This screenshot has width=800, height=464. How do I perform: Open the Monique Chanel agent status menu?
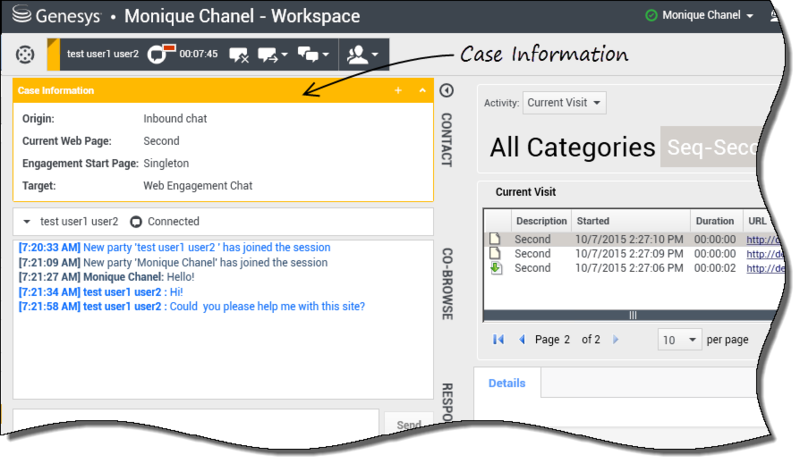pyautogui.click(x=707, y=15)
